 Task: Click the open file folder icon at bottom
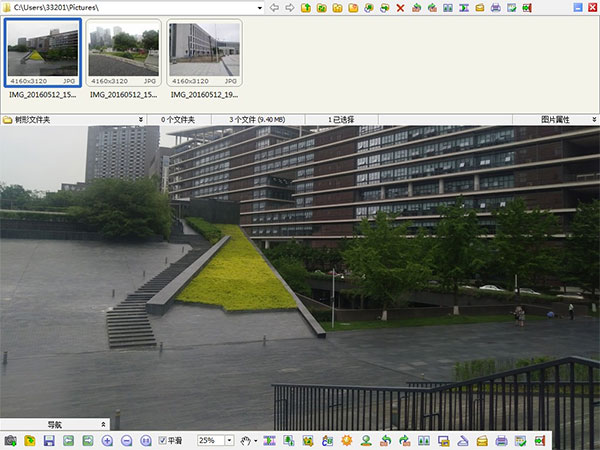click(29, 440)
